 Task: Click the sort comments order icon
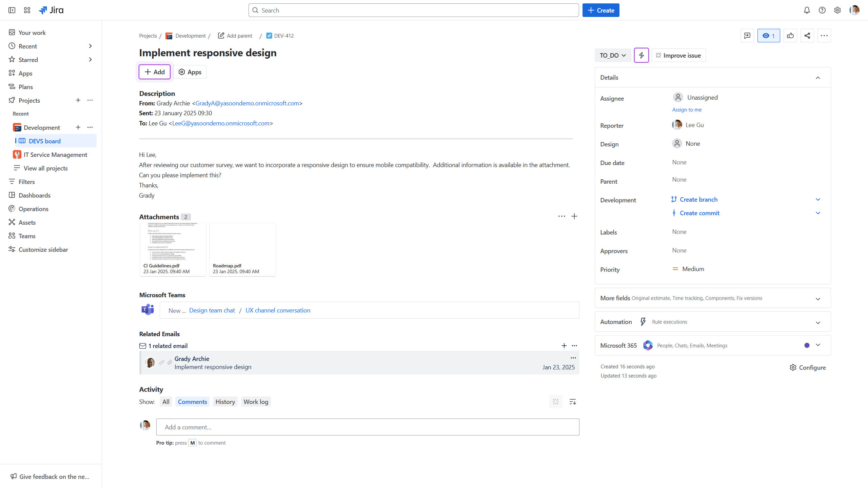(572, 402)
